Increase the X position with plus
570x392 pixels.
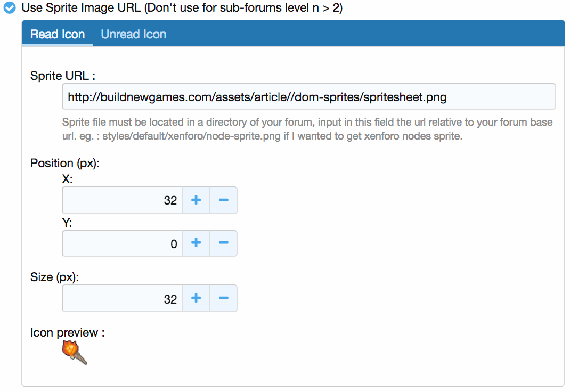(196, 200)
